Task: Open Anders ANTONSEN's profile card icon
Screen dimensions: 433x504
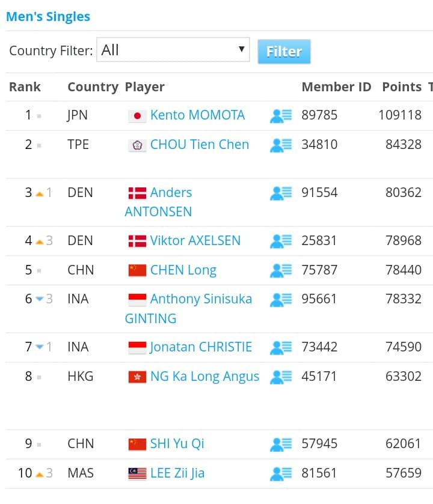Action: point(281,193)
